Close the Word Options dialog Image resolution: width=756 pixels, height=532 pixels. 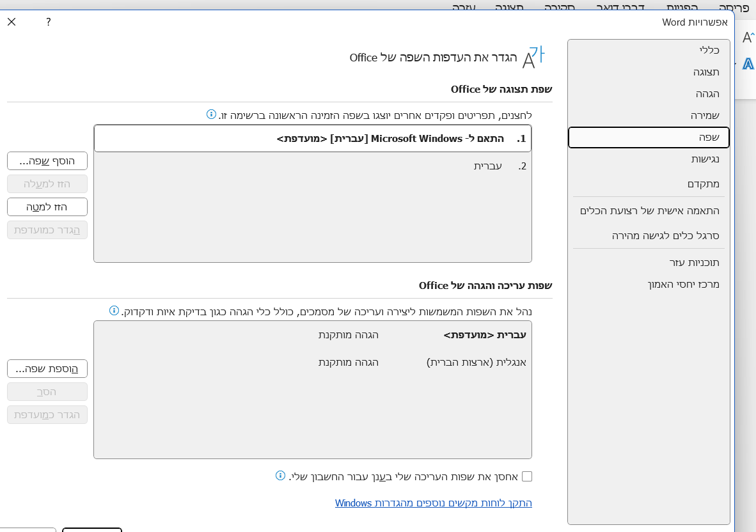coord(12,22)
